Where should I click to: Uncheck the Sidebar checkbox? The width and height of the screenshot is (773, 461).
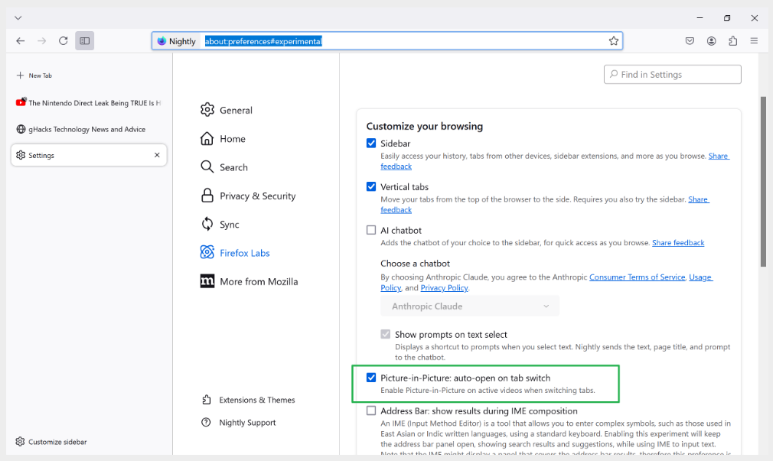click(371, 143)
